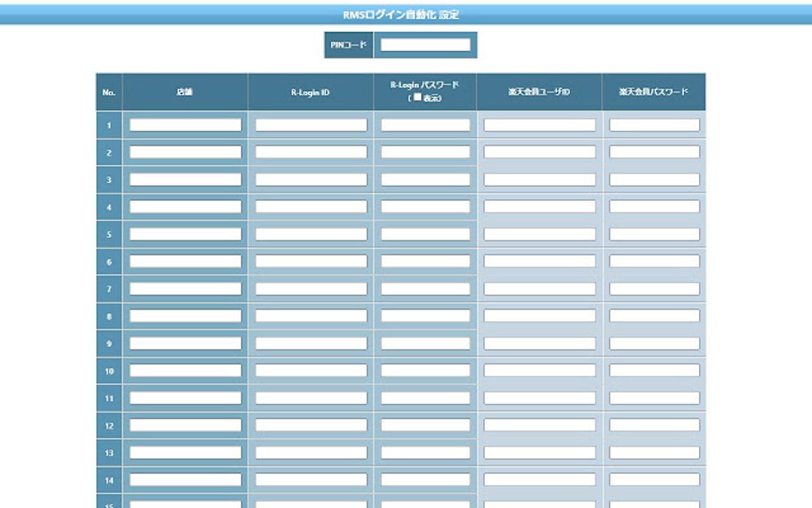Activate the 楽天会員パスワード field in row 12
The image size is (812, 508).
[x=654, y=425]
